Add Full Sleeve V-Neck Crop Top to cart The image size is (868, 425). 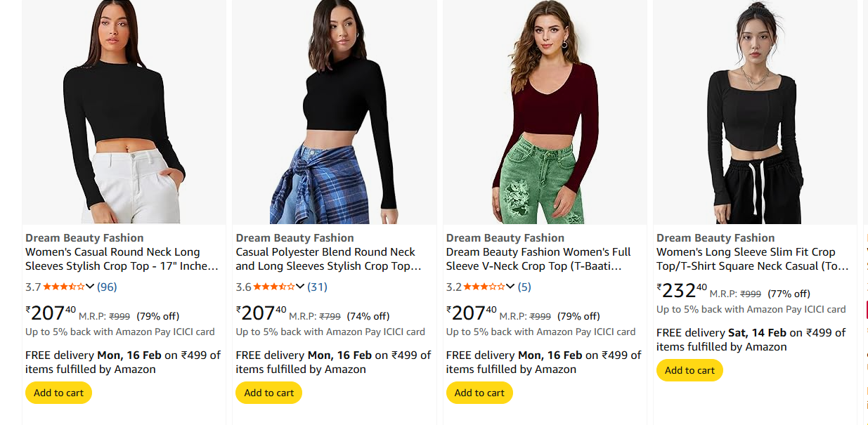coord(479,393)
